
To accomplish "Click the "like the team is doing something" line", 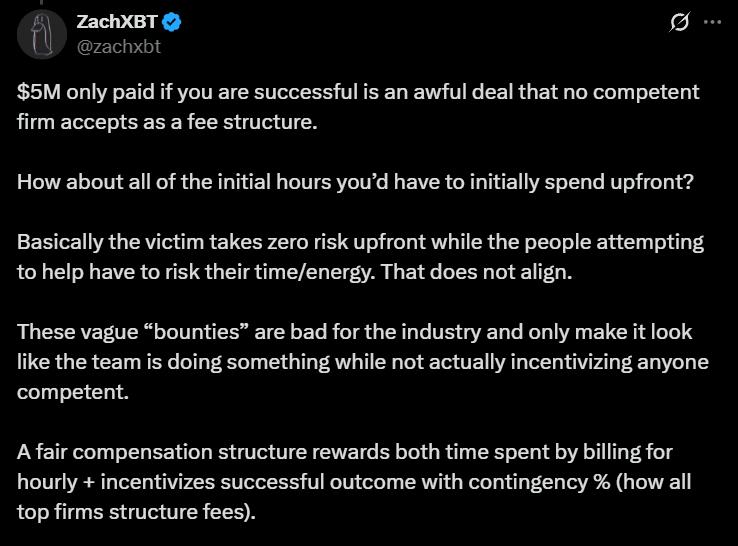I will 363,362.
